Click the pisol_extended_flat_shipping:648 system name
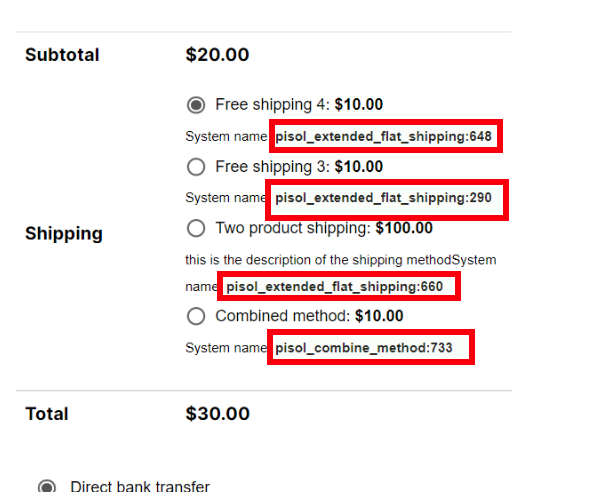602x492 pixels. pos(384,136)
